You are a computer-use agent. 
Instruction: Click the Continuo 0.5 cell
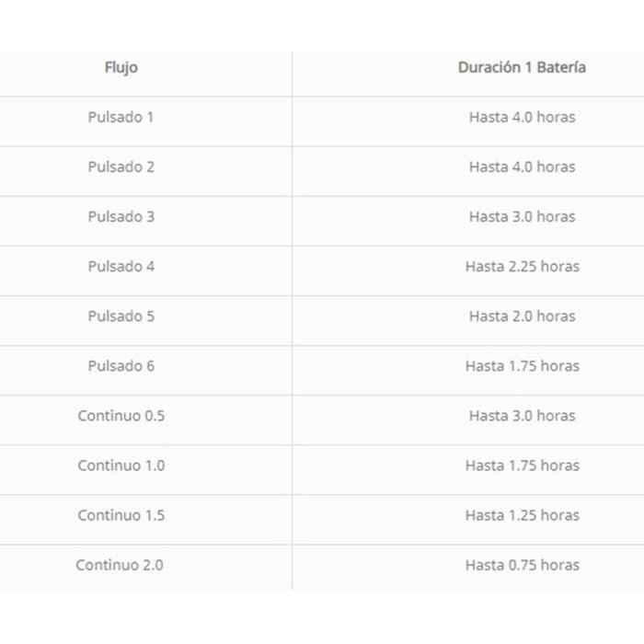coord(121,416)
